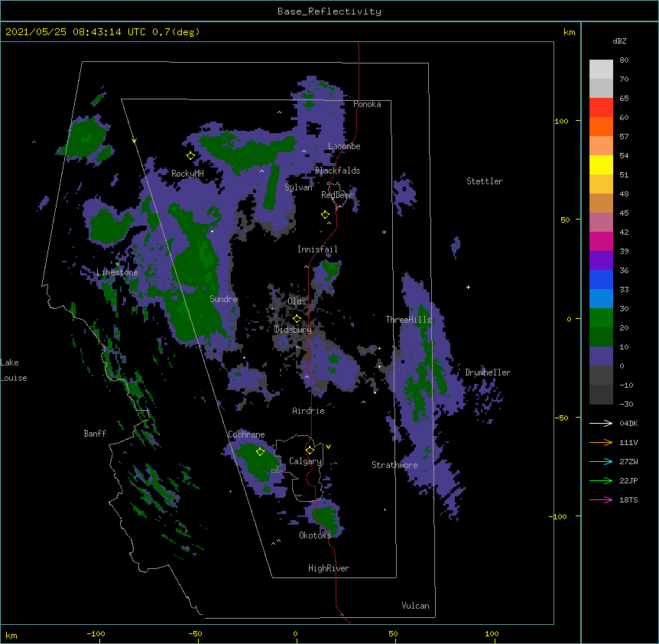Click the yellow diamond marker above RockyMH
Viewport: 659px width, 644px height.
click(191, 156)
